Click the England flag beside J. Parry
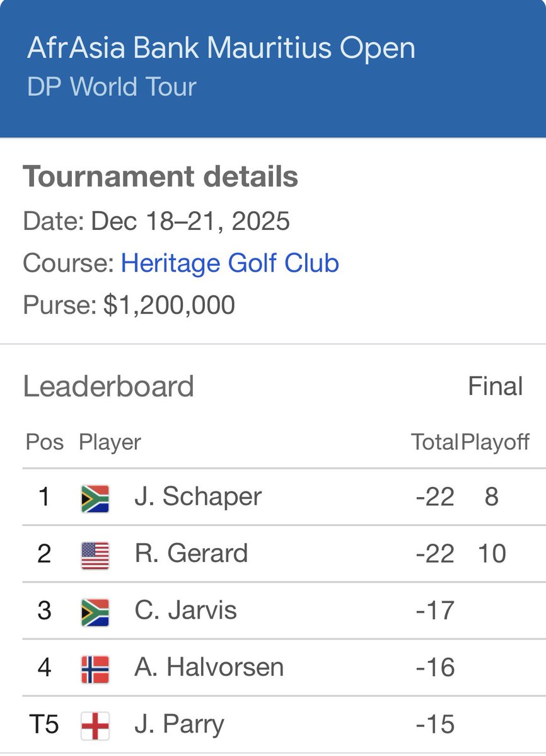546x756 pixels. pyautogui.click(x=95, y=725)
